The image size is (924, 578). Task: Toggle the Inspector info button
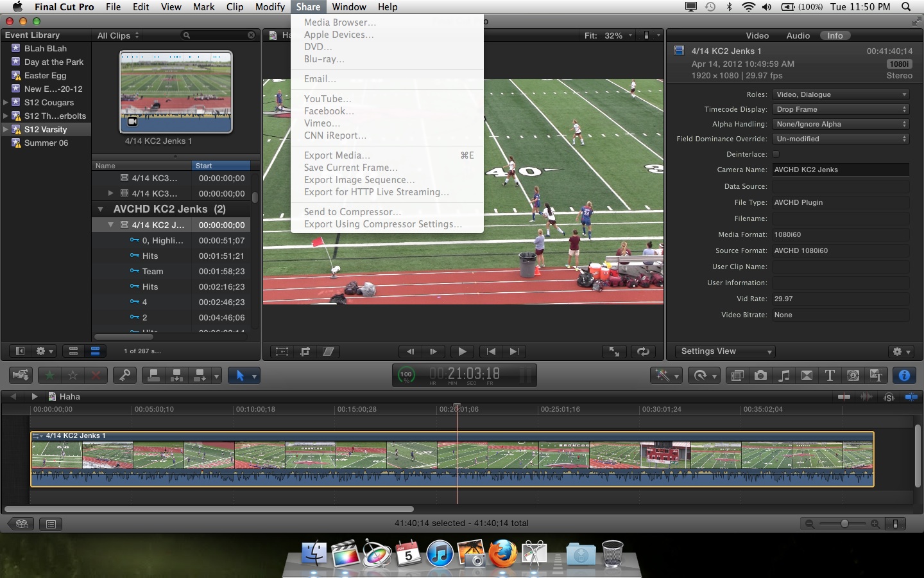(x=904, y=376)
